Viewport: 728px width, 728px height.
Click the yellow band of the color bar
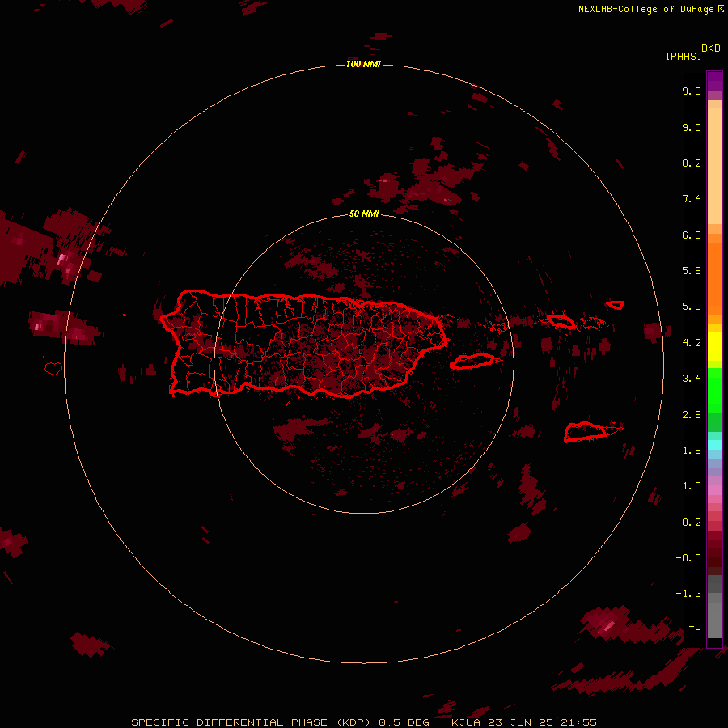coord(714,346)
